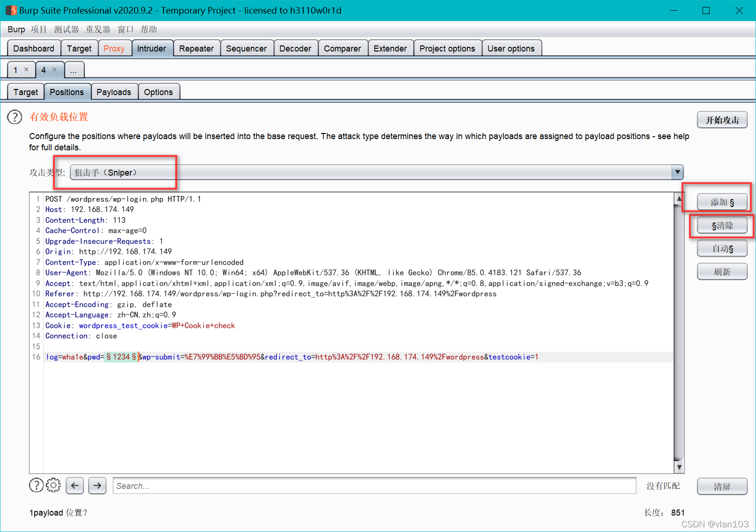The height and width of the screenshot is (532, 756).
Task: Open help icon beside the search bar
Action: (36, 486)
